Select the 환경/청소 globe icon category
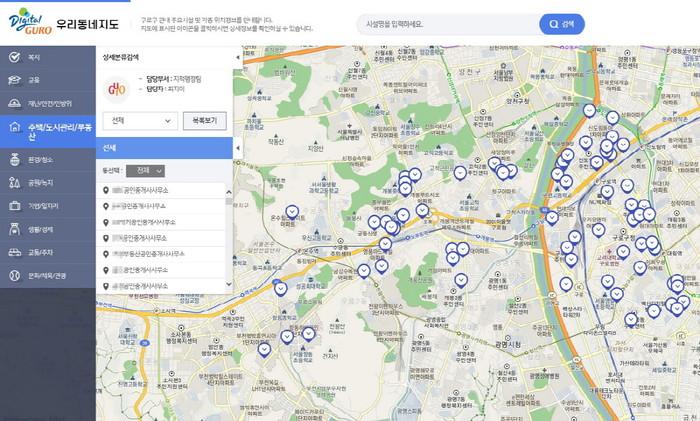Image resolution: width=700 pixels, height=421 pixels. pos(47,159)
